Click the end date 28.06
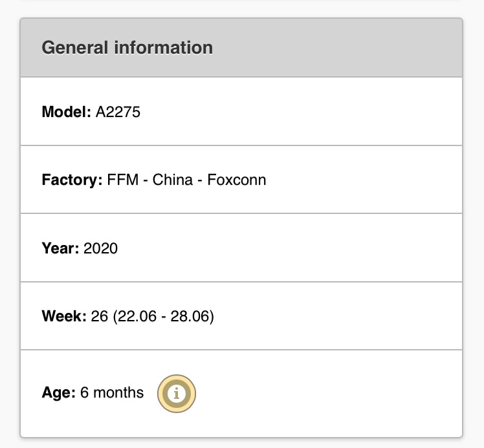 coord(191,317)
